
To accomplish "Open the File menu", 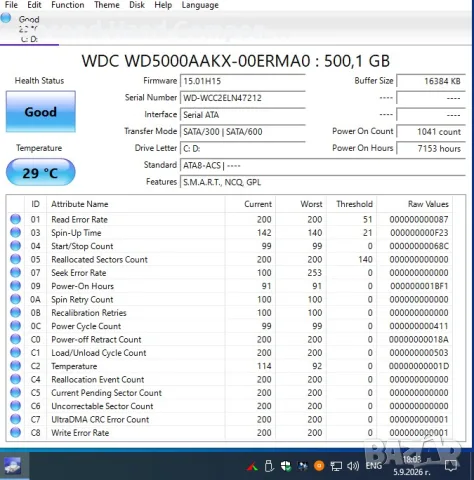I will click(x=11, y=5).
